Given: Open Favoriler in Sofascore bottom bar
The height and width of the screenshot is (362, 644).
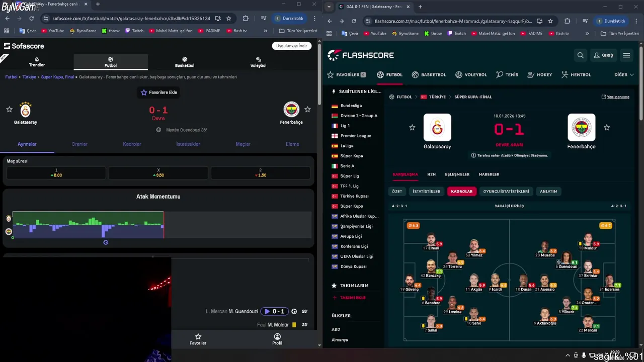Looking at the screenshot, I should (x=198, y=339).
